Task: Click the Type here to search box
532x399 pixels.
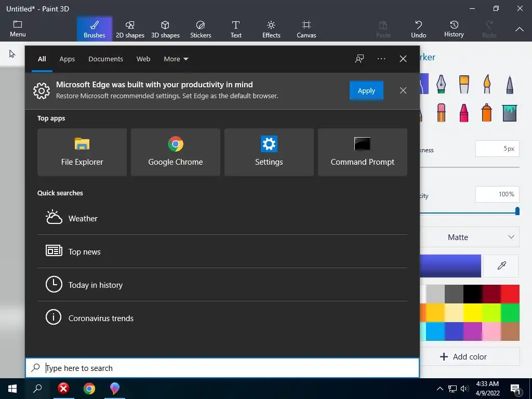Action: point(222,368)
